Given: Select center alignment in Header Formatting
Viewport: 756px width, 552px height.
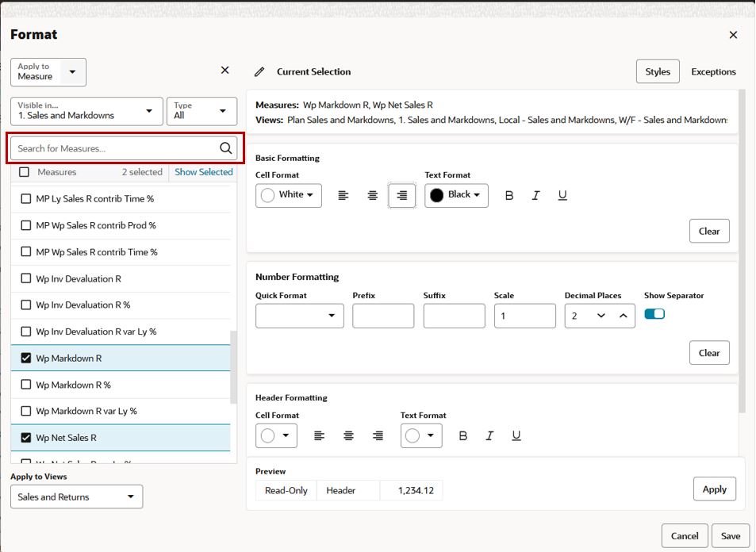Looking at the screenshot, I should (x=348, y=435).
